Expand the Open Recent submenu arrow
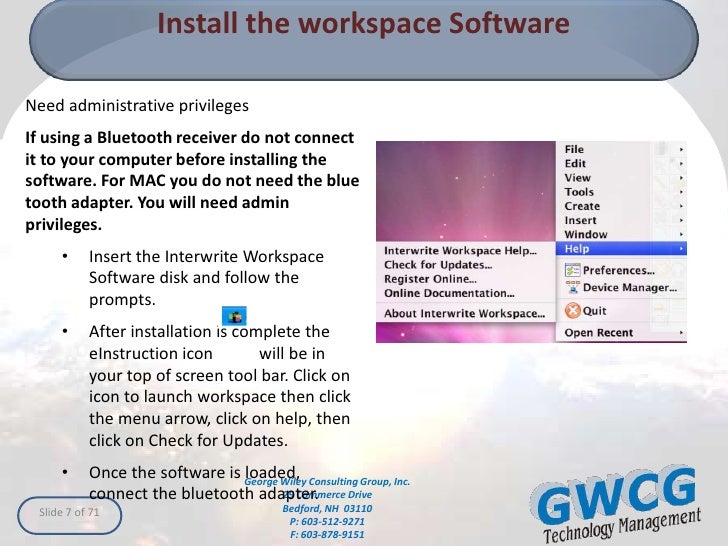Image resolution: width=728 pixels, height=546 pixels. [681, 332]
